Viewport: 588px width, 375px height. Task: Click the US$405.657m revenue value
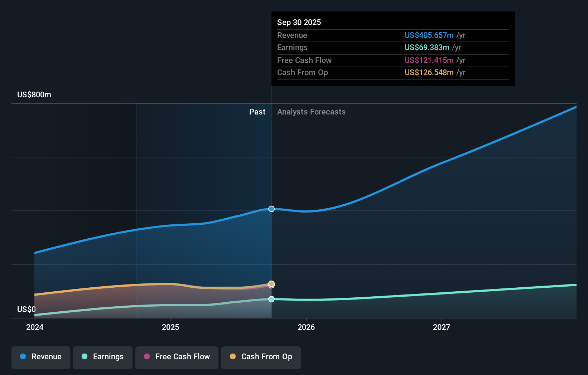[429, 35]
